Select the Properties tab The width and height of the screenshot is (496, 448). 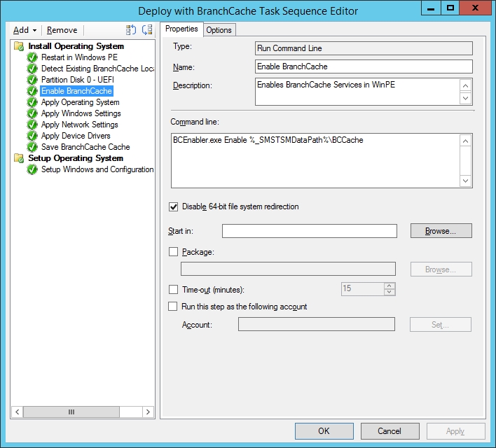(x=181, y=29)
